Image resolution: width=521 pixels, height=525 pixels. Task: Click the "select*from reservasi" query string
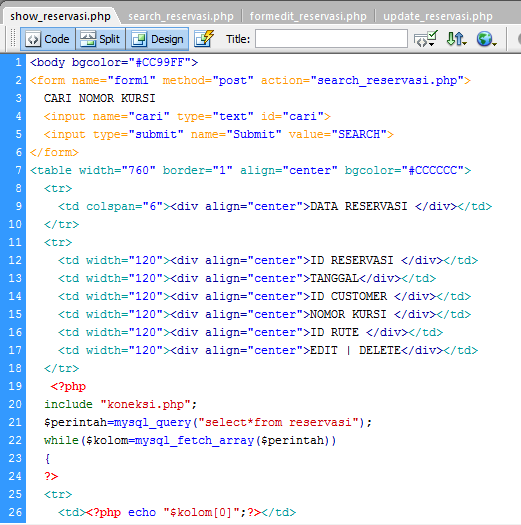click(x=279, y=422)
